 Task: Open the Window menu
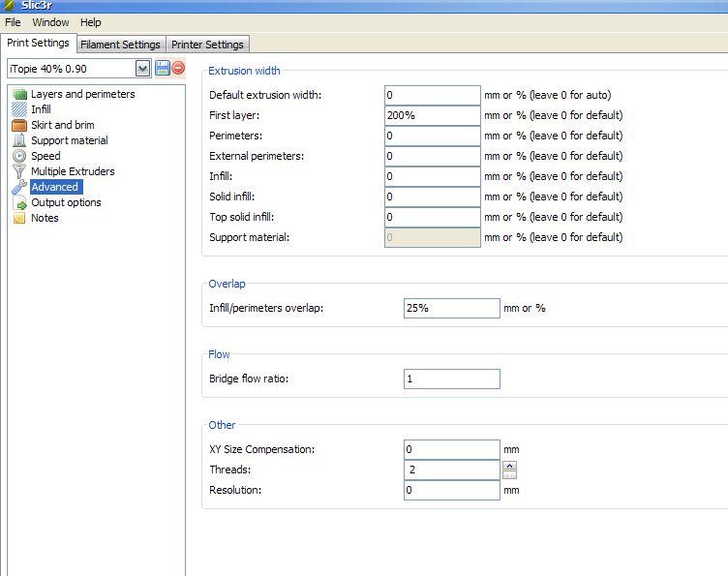click(50, 22)
